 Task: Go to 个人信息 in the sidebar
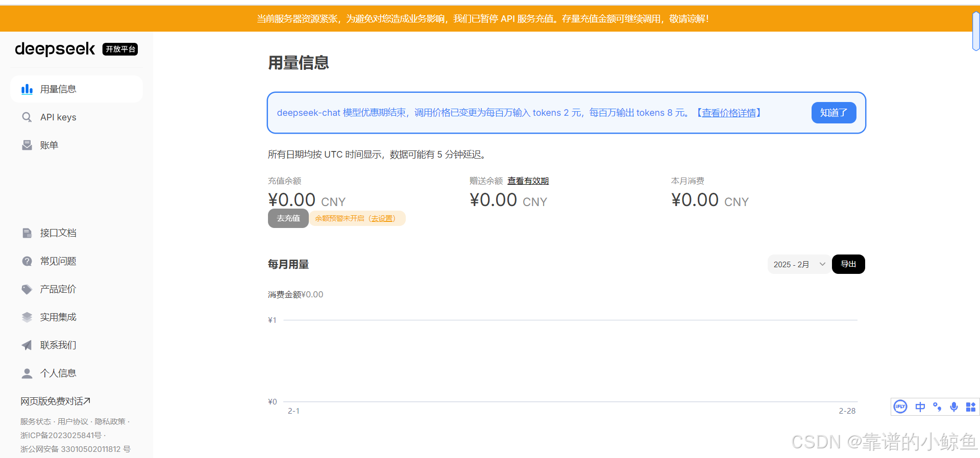click(77, 373)
